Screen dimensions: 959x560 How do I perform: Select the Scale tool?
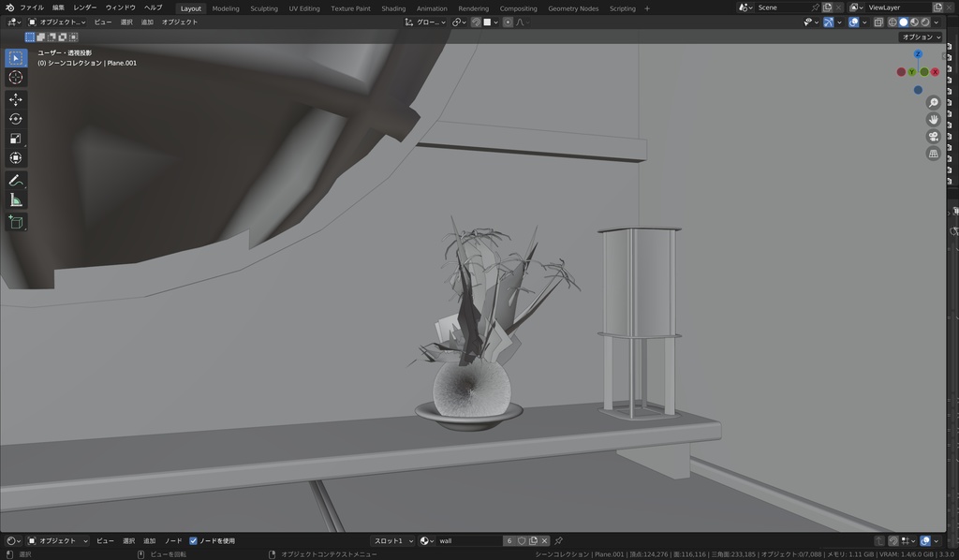(16, 139)
